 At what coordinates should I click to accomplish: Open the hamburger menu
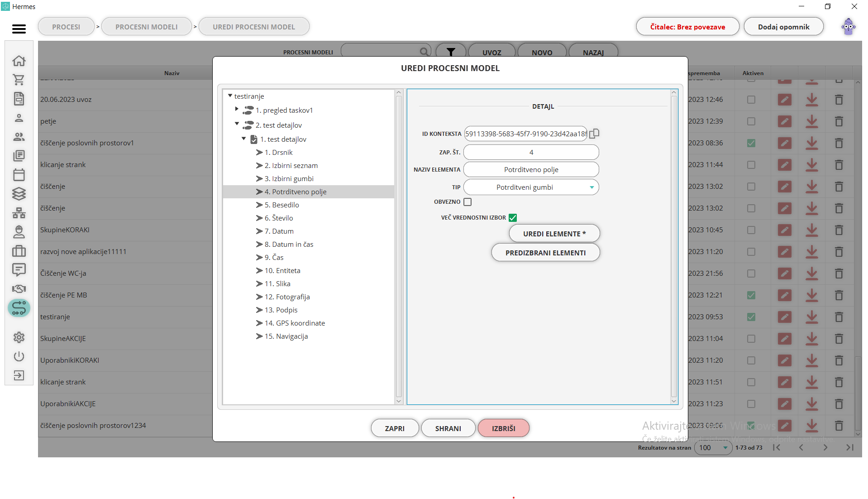pos(19,29)
